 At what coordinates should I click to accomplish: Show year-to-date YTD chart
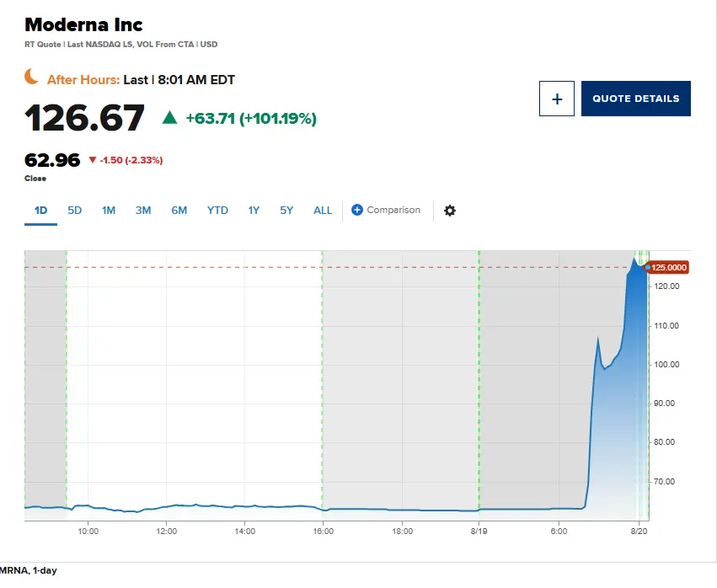click(217, 211)
